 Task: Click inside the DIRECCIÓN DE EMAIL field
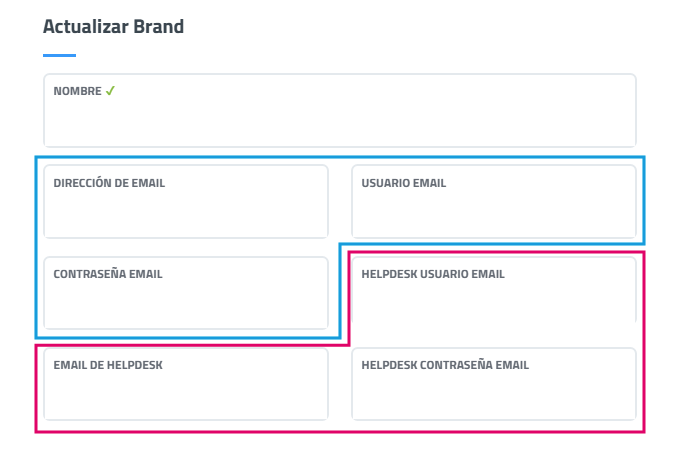click(186, 211)
